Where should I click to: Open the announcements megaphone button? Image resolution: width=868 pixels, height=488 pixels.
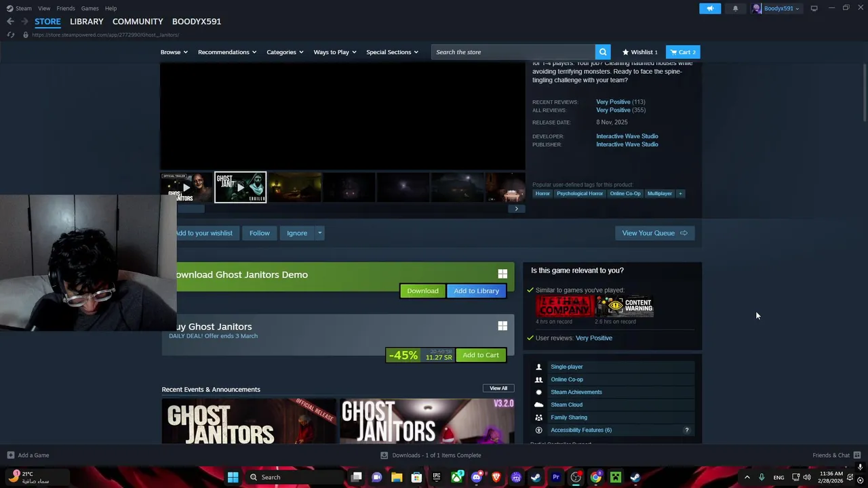[x=710, y=8]
